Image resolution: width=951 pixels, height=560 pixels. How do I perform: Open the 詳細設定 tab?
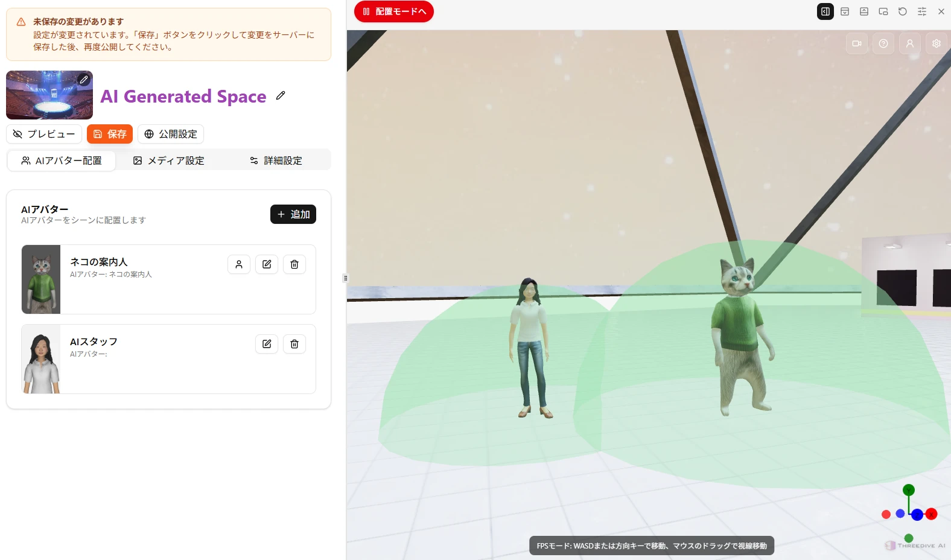(x=276, y=161)
